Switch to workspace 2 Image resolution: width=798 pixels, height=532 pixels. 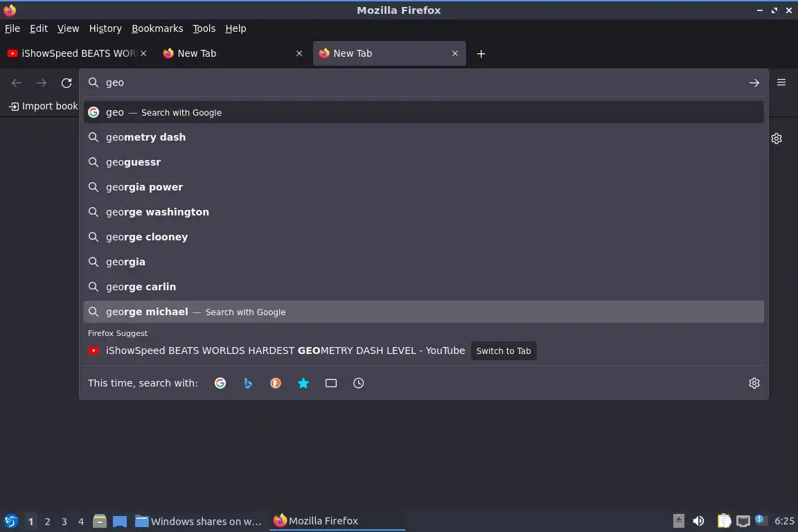47,522
